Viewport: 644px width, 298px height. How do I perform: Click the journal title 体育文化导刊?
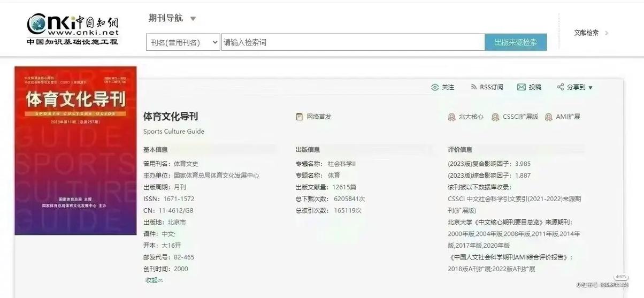(x=171, y=117)
